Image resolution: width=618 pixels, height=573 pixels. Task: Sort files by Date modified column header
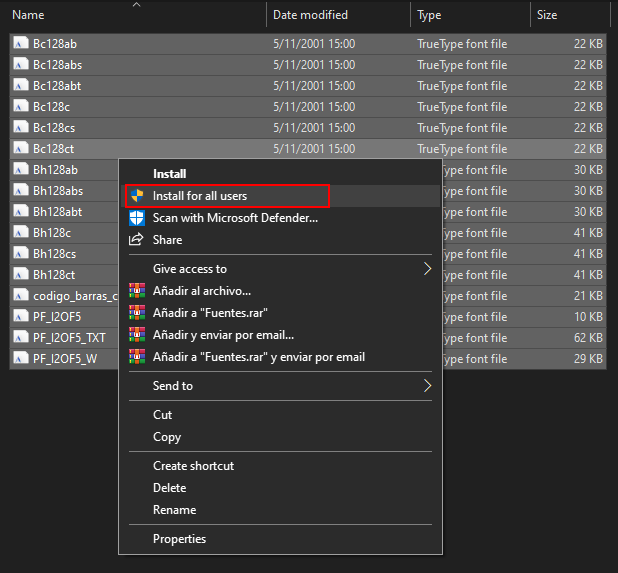click(x=310, y=15)
